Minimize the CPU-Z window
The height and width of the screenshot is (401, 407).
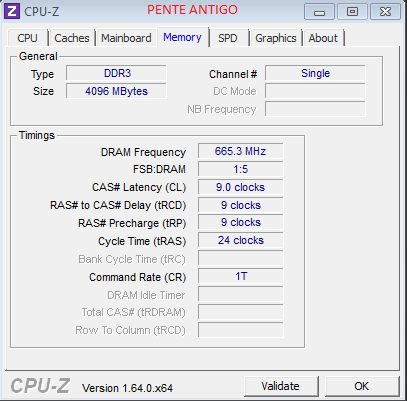pyautogui.click(x=319, y=12)
